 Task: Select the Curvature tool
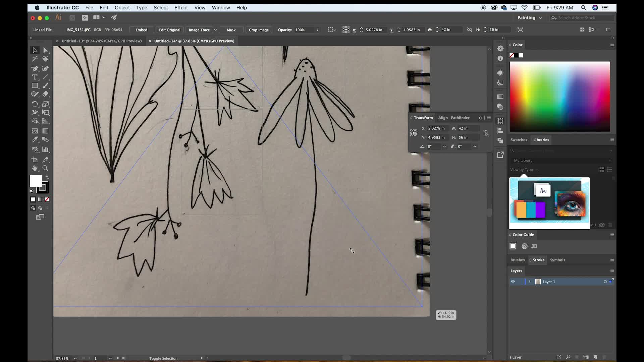46,69
